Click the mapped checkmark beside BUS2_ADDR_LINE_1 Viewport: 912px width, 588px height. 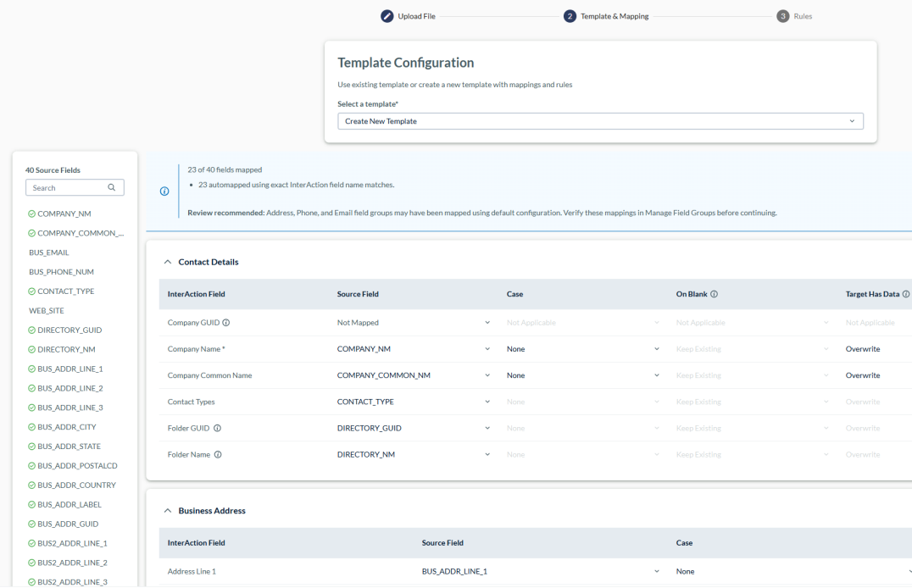point(31,543)
